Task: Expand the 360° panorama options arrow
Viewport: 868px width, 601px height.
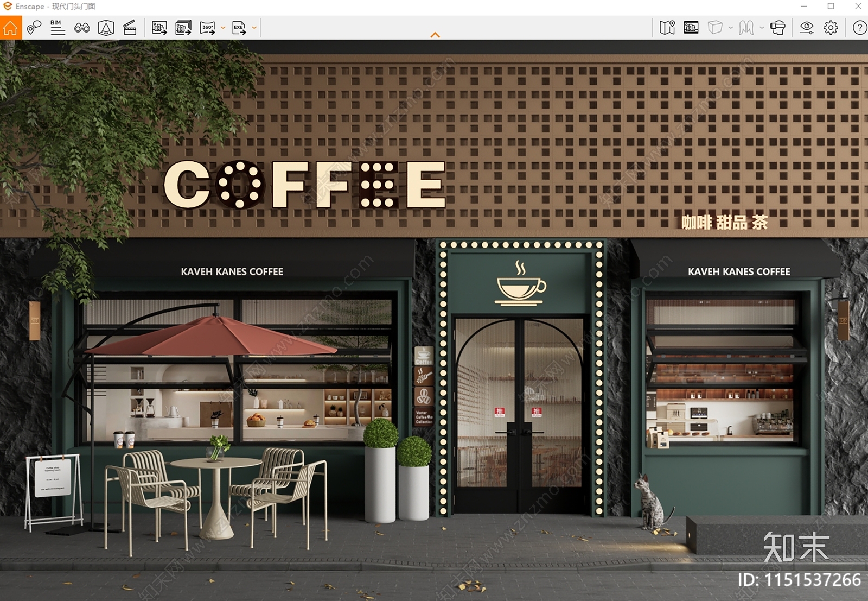Action: coord(223,28)
